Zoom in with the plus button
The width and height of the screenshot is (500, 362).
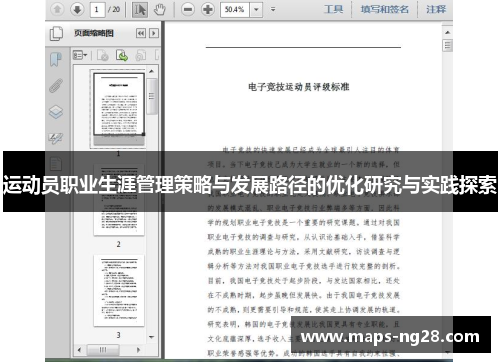coord(208,9)
